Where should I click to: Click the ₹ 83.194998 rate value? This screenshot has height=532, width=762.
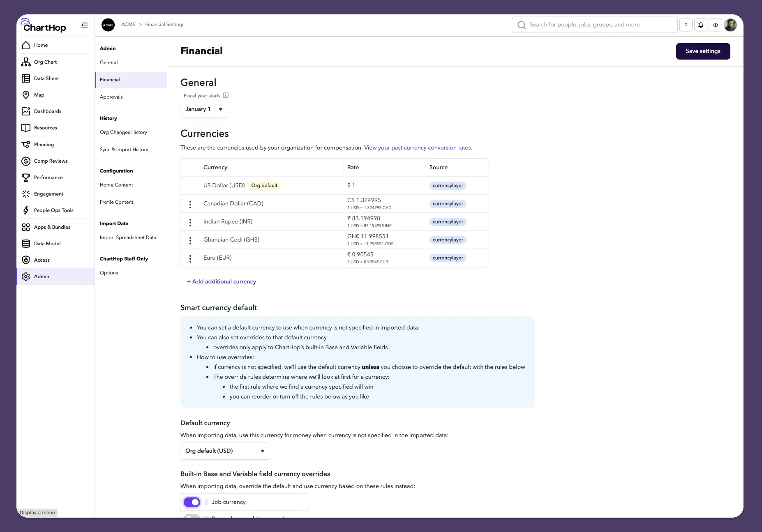click(363, 218)
